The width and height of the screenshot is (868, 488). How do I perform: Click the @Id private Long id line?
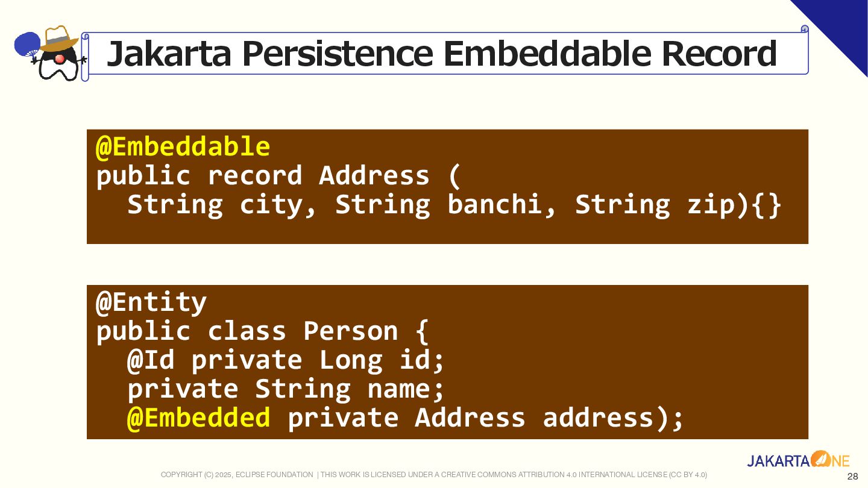tap(286, 360)
